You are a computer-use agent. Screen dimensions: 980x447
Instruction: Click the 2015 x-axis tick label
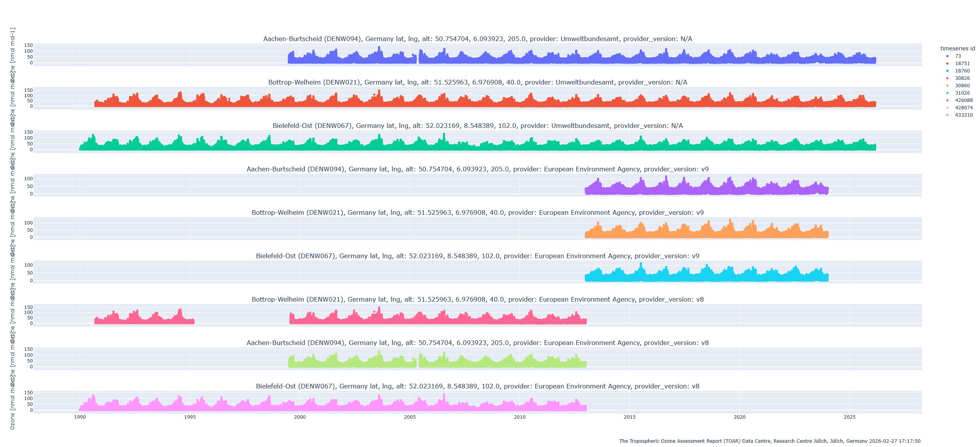coord(629,417)
